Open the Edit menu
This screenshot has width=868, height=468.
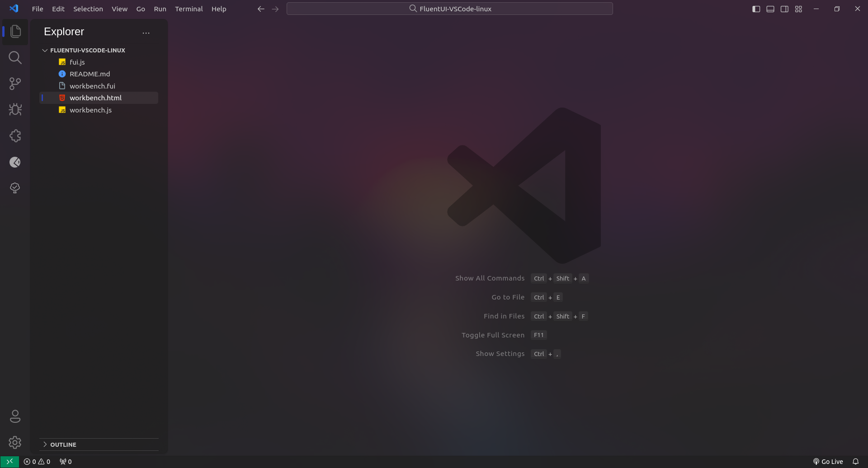(x=58, y=9)
